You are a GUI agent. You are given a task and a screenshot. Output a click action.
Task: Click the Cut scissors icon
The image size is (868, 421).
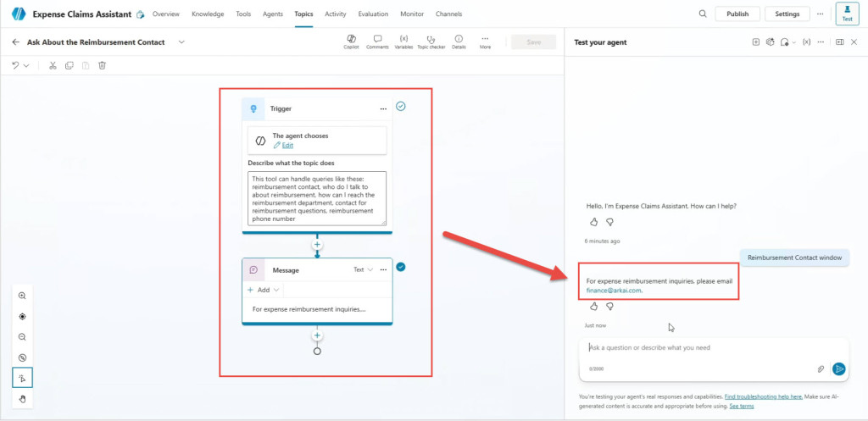(53, 65)
